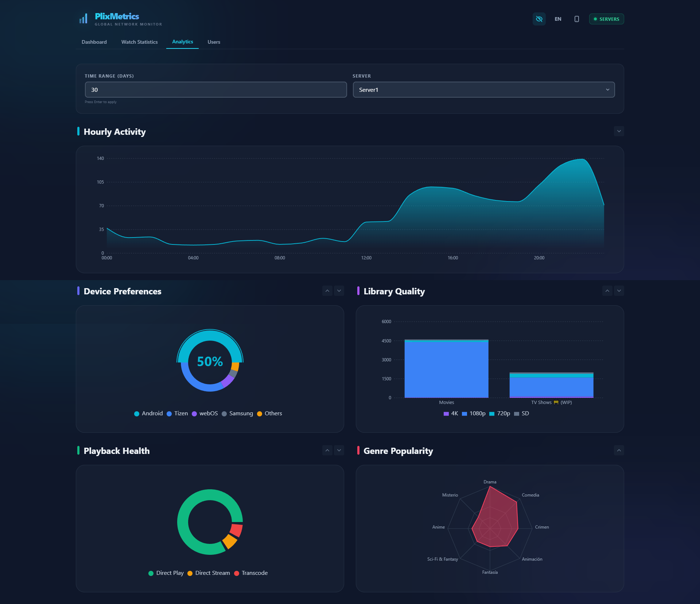Click the Sci-Fi & Fantasy radar label
This screenshot has height=604, width=700.
[443, 559]
